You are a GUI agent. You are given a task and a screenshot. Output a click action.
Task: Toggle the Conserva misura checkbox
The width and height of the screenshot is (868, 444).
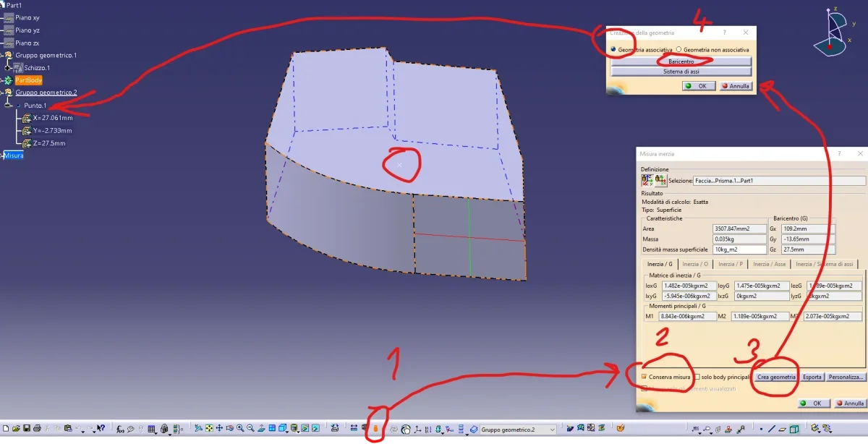[644, 377]
